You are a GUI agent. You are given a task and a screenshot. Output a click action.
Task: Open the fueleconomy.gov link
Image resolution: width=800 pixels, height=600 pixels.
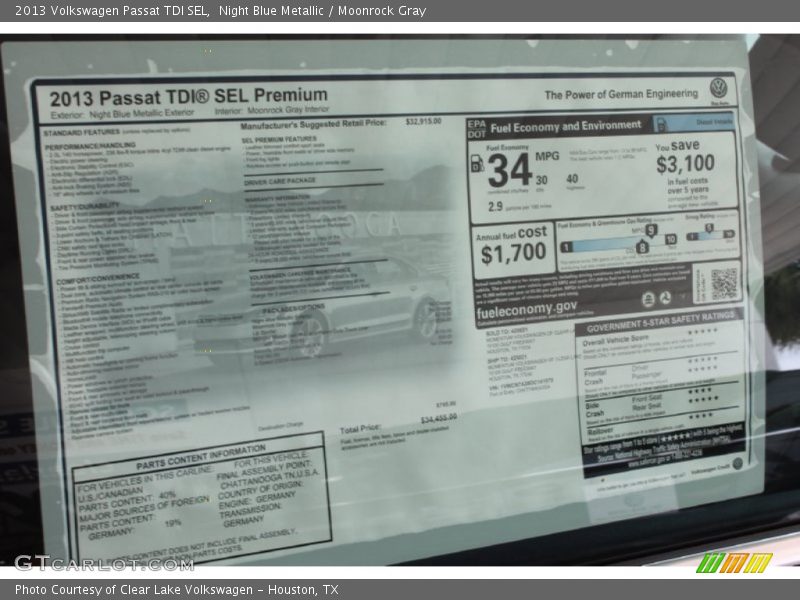pos(526,308)
